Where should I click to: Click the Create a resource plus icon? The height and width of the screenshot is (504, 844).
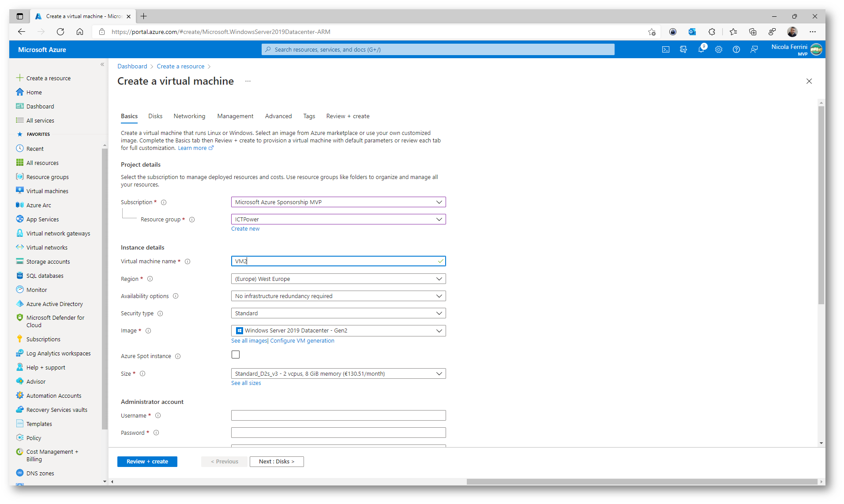(x=20, y=78)
